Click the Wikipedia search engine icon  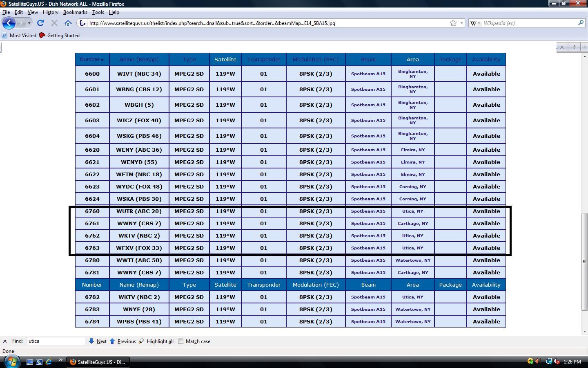click(x=473, y=23)
